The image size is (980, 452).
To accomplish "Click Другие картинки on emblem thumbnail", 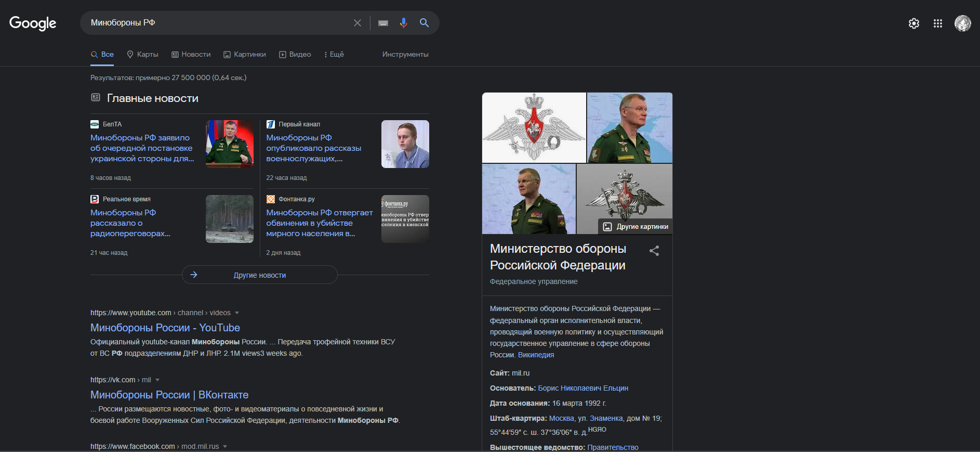I will pos(635,227).
